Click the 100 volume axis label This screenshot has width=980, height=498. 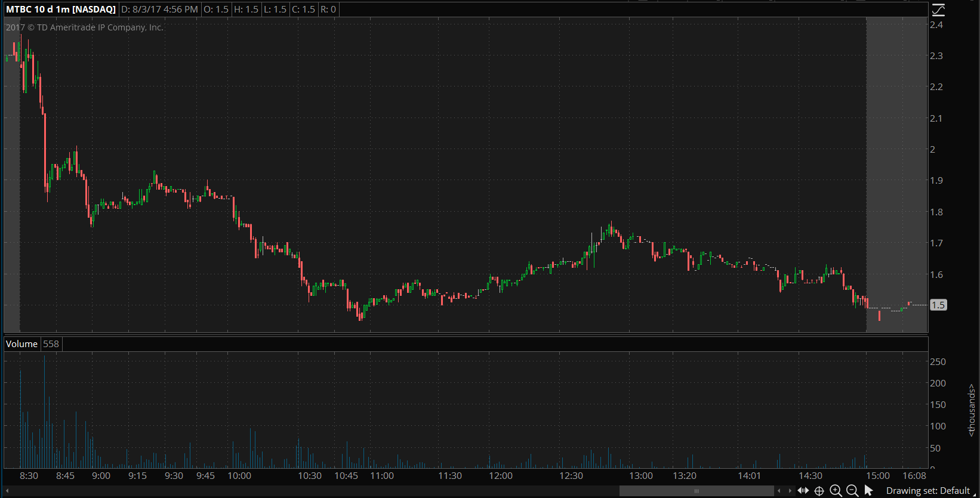coord(938,426)
